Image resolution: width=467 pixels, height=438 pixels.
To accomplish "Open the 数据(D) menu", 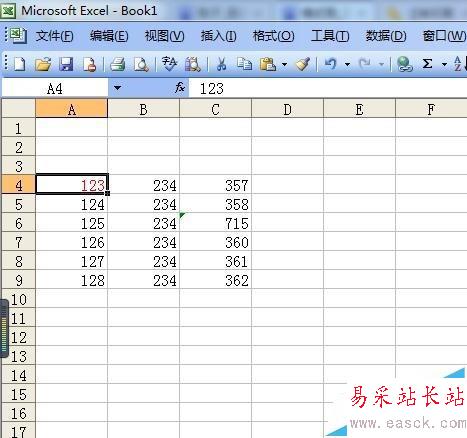I will (386, 36).
